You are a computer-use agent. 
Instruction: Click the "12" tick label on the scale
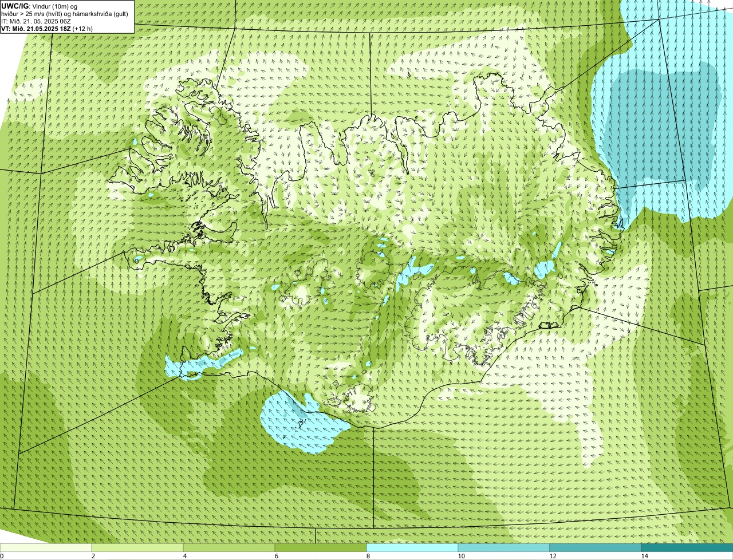click(553, 556)
